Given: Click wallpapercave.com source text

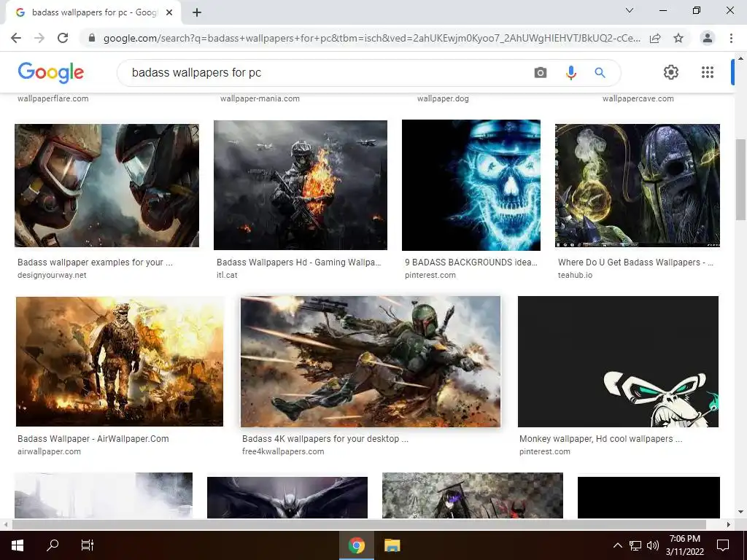Looking at the screenshot, I should (x=638, y=98).
